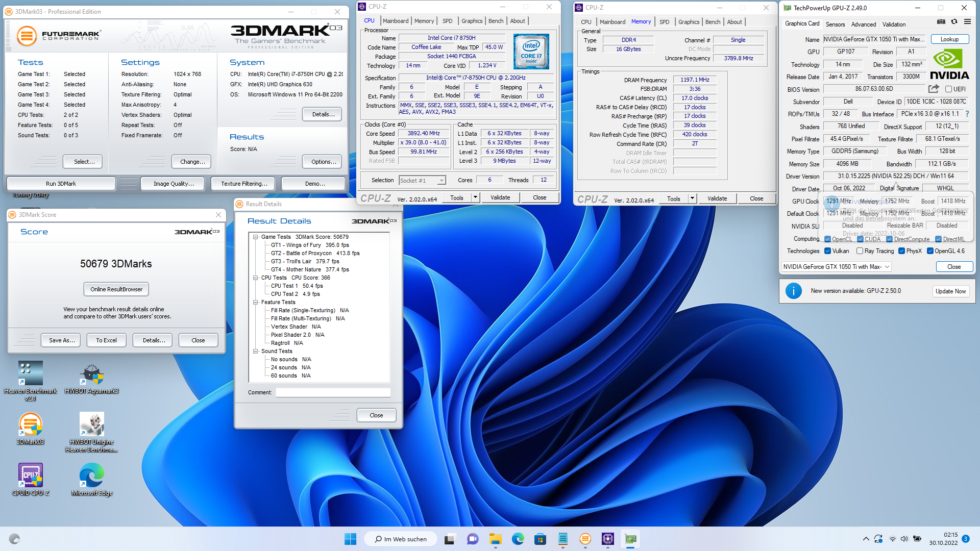Collapse the Feature Tests tree node
The height and width of the screenshot is (551, 980).
(255, 302)
